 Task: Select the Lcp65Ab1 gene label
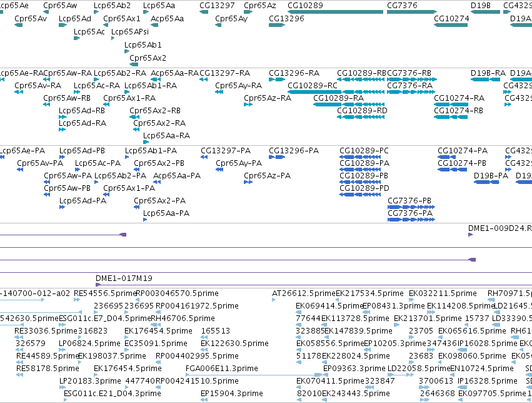pos(143,45)
